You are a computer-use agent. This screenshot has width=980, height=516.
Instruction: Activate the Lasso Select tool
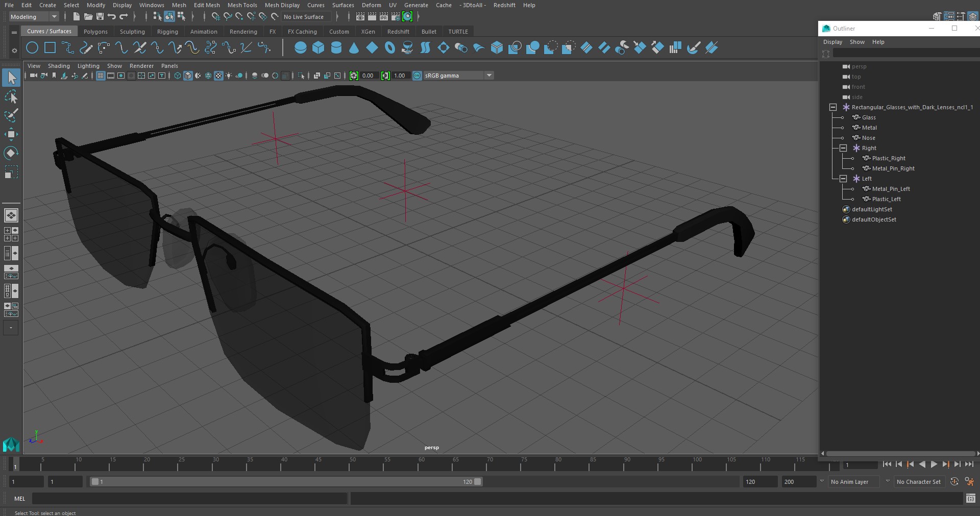[x=11, y=96]
